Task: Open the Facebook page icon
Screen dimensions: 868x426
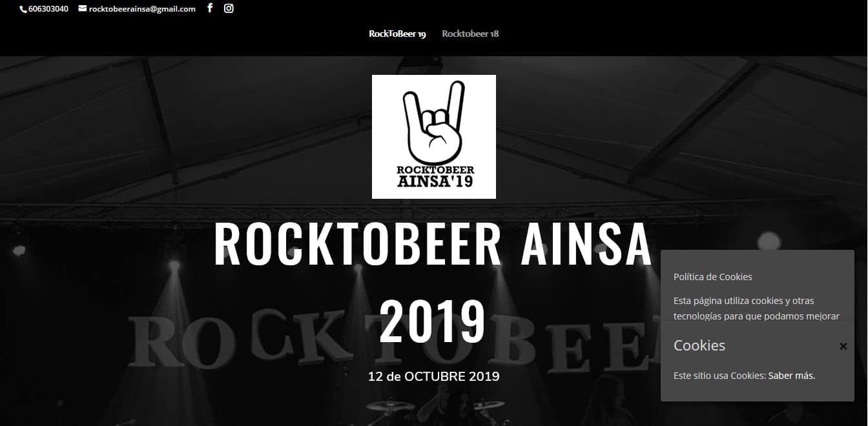Action: tap(210, 8)
